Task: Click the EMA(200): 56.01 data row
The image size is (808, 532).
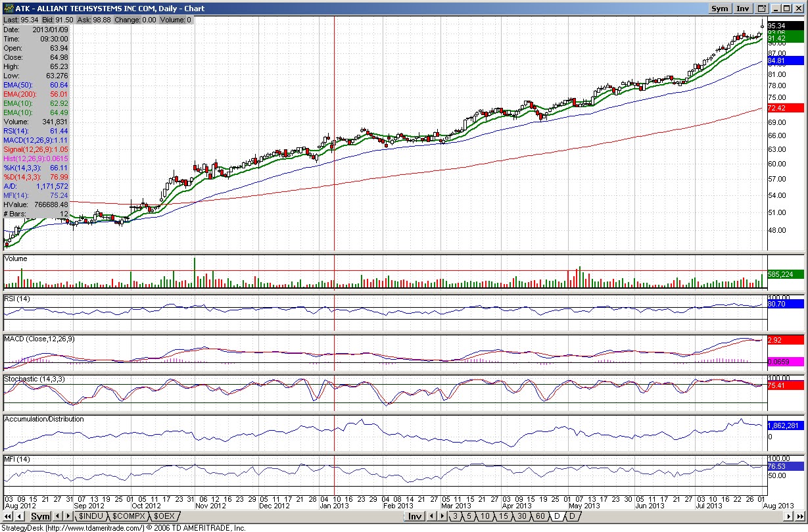Action: [36, 94]
